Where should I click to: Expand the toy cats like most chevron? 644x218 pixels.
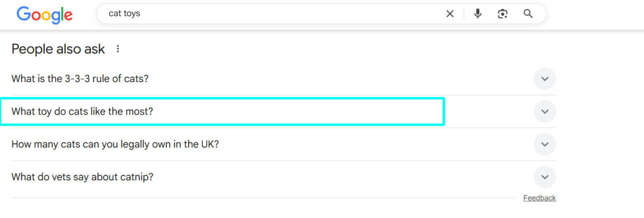[544, 112]
